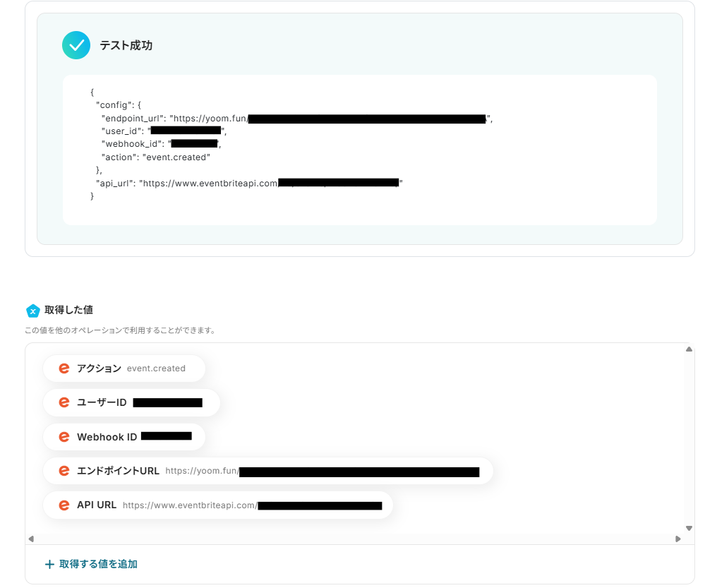
Task: Click the "api_url" JSON line
Action: [x=249, y=184]
